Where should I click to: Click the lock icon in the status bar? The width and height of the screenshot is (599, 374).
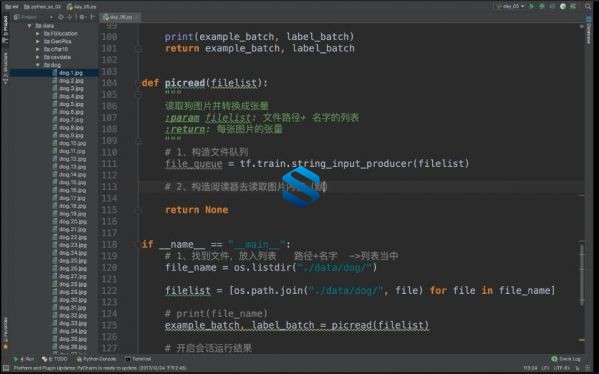tap(578, 368)
